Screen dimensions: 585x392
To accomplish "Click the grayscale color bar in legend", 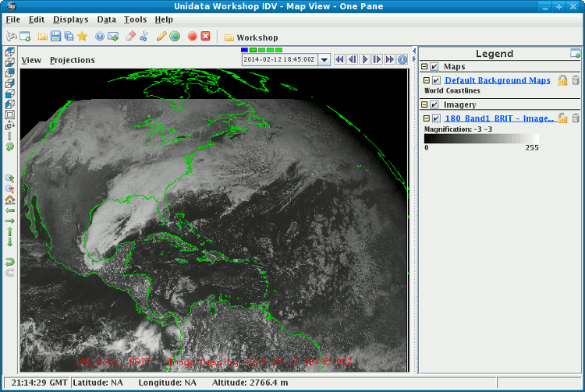I will tap(481, 138).
